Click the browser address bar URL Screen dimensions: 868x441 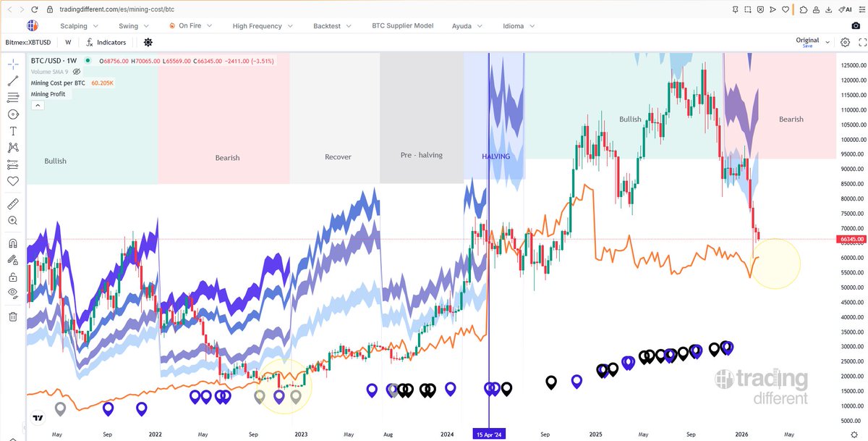(x=116, y=9)
